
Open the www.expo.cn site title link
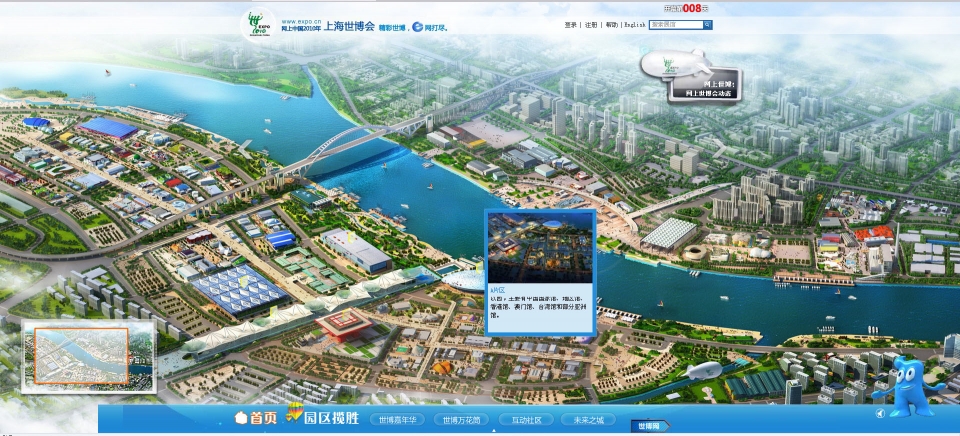[328, 25]
